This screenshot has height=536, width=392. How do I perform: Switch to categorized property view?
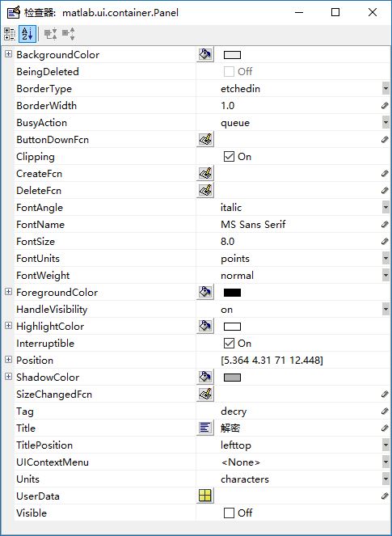(x=10, y=34)
